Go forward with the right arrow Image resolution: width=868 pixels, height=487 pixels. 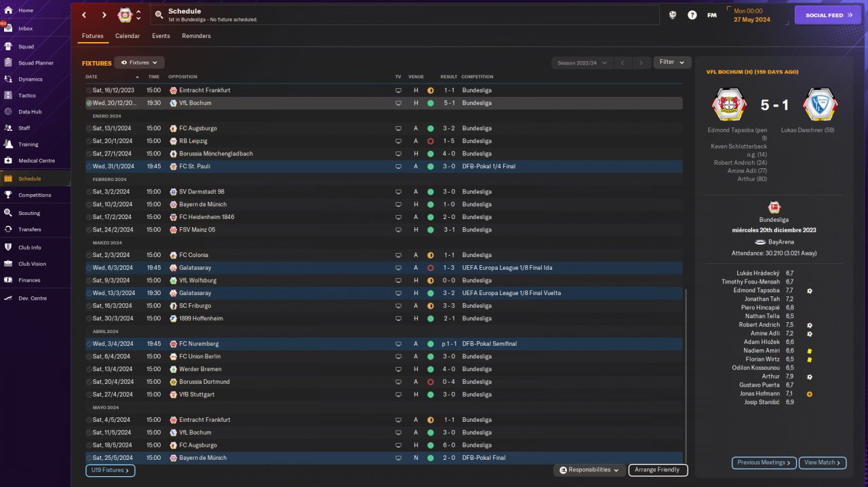click(x=104, y=15)
